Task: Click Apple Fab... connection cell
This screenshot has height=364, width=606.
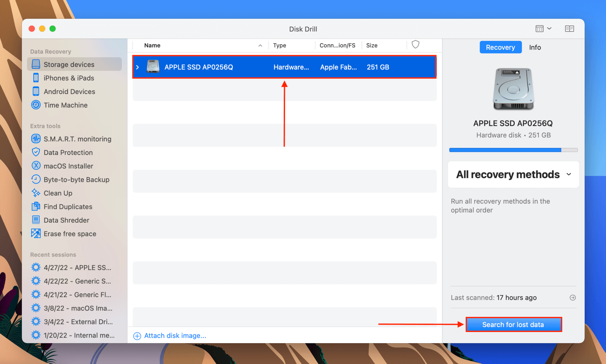Action: click(x=338, y=67)
